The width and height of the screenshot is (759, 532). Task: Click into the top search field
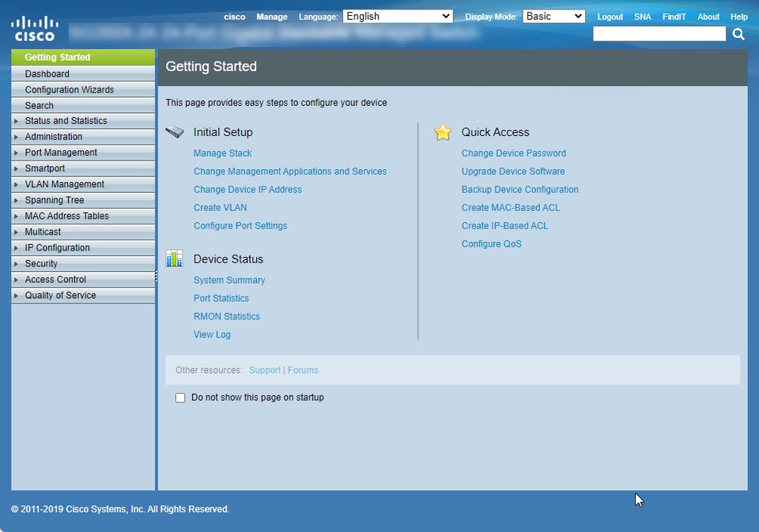(x=659, y=34)
